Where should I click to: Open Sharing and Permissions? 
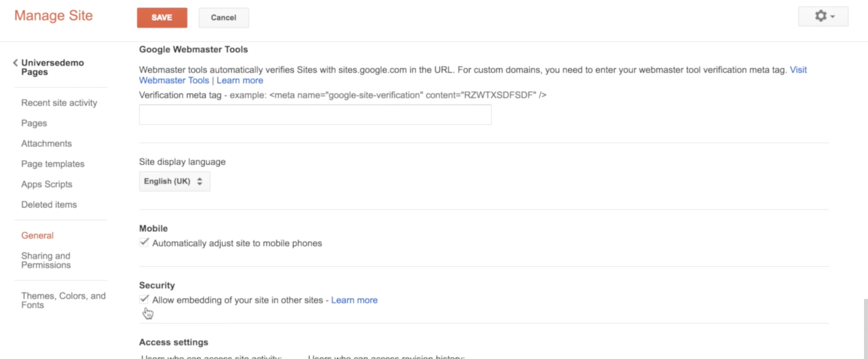[x=46, y=260]
